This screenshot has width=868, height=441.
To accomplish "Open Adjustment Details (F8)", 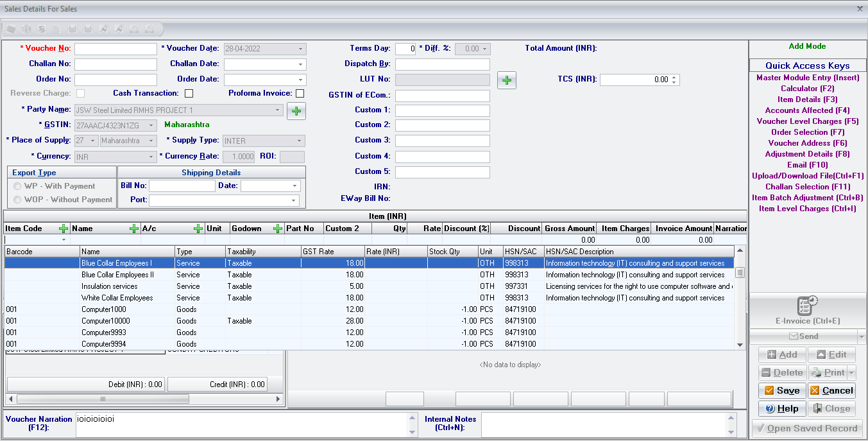I will (x=808, y=154).
